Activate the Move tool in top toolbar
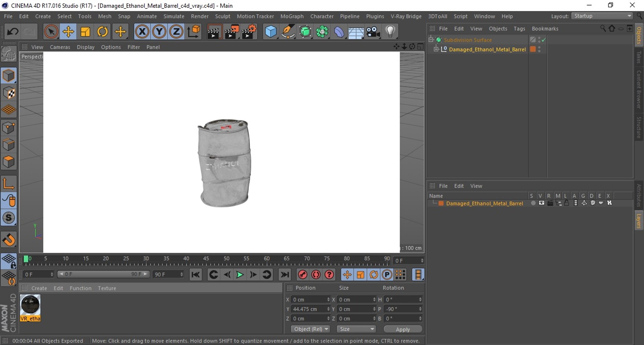Viewport: 644px width, 345px height. (68, 32)
